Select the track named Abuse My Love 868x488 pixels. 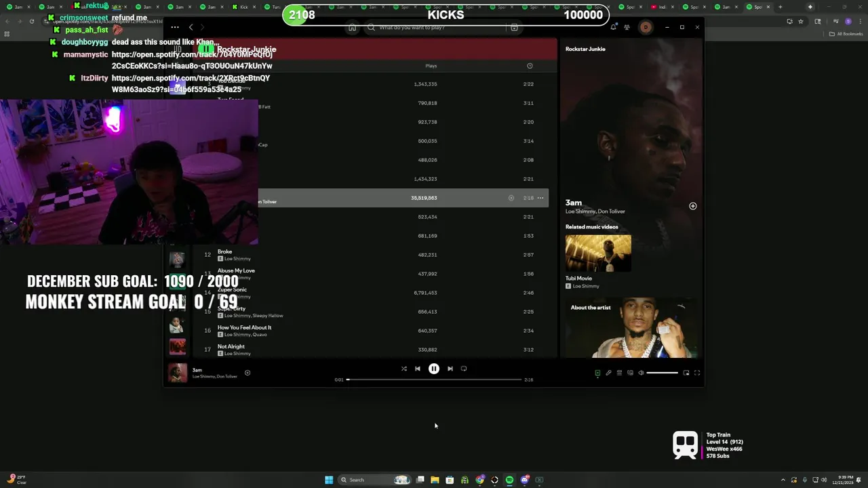tap(236, 270)
